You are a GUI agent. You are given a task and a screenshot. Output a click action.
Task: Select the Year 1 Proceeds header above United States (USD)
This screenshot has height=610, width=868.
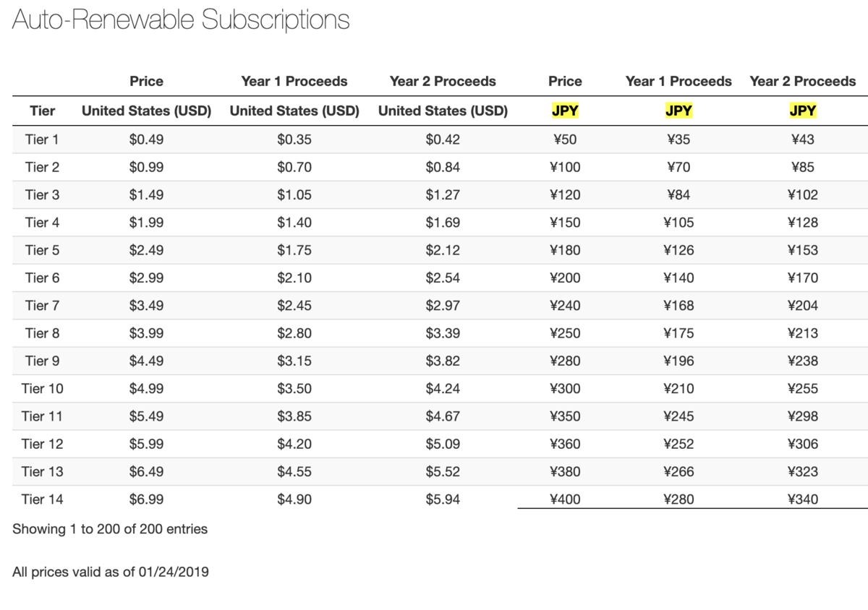click(x=294, y=81)
